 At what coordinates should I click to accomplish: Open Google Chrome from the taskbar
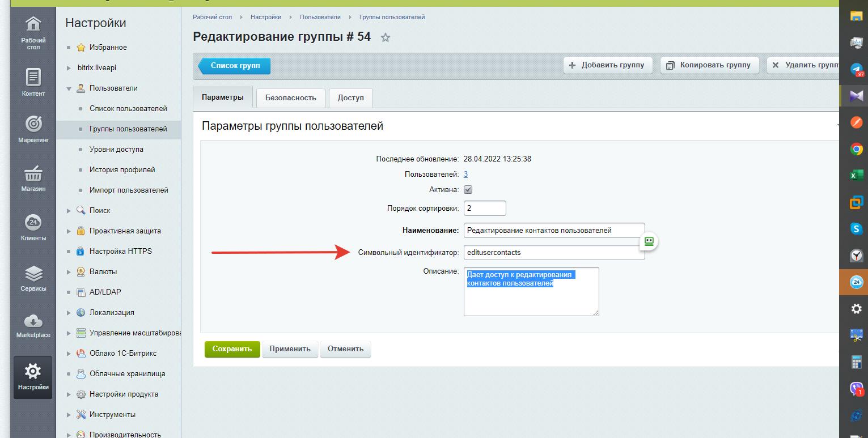tap(856, 149)
